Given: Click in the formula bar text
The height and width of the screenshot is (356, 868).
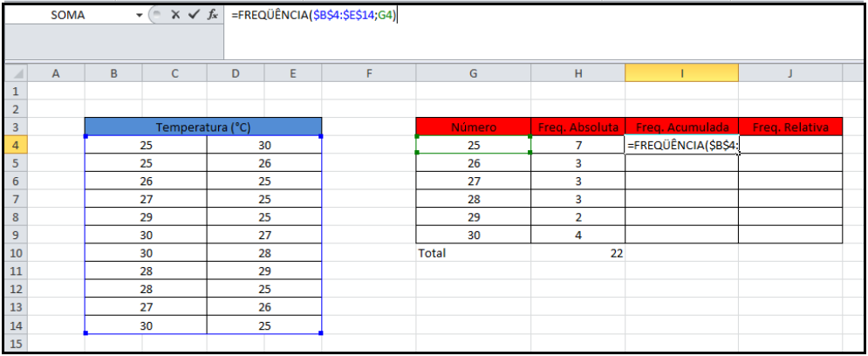Looking at the screenshot, I should tap(523, 16).
